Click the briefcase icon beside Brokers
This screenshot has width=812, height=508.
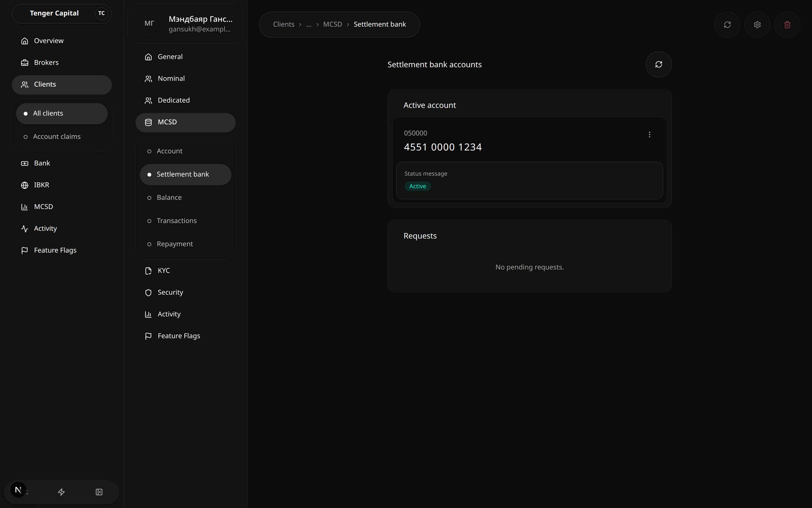point(24,62)
